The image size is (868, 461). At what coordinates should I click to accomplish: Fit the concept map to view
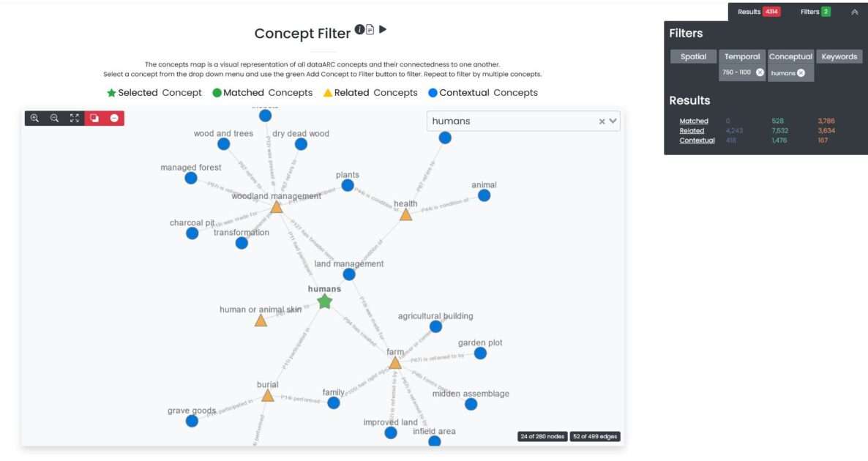73,117
